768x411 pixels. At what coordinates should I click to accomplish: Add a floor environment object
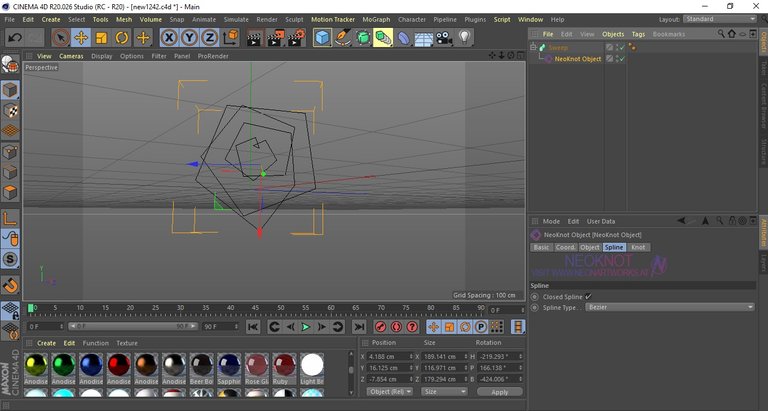pyautogui.click(x=424, y=38)
